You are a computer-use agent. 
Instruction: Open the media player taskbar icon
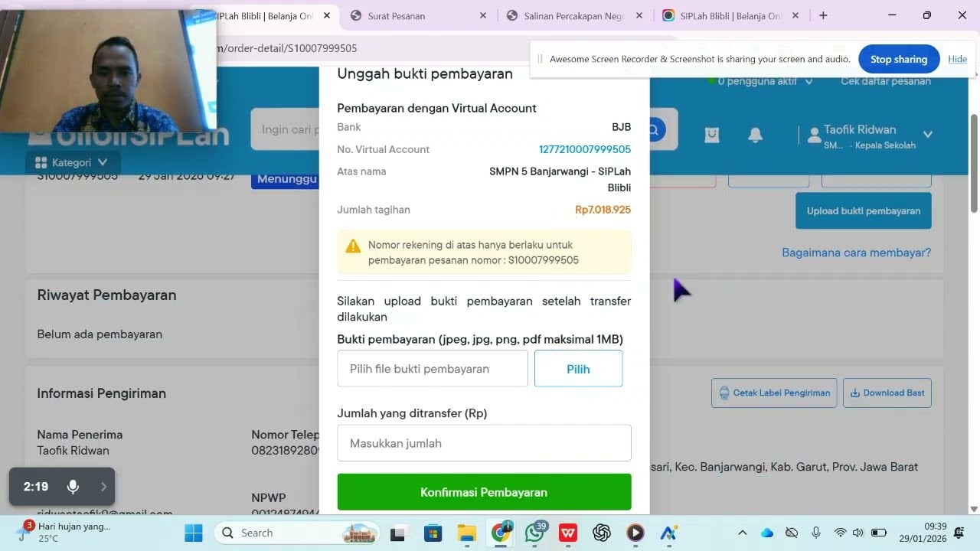click(x=635, y=533)
